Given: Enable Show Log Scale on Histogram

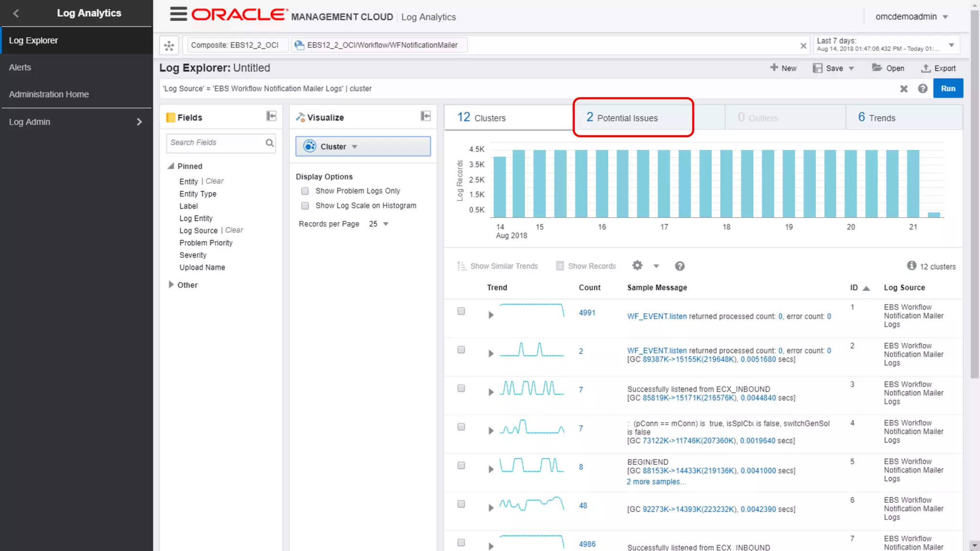Looking at the screenshot, I should click(305, 206).
